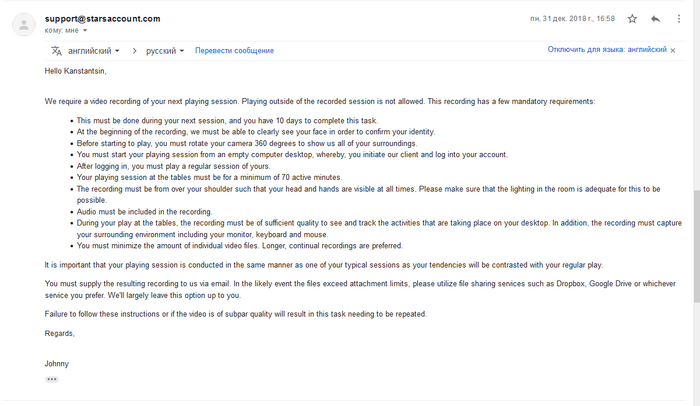Click the sender's profile avatar
The height and width of the screenshot is (406, 700).
click(x=24, y=26)
